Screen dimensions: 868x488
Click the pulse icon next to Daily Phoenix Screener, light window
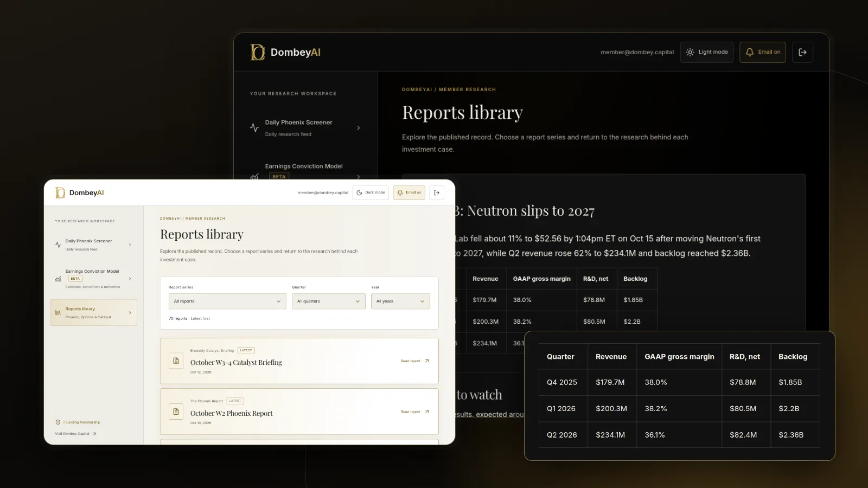pyautogui.click(x=58, y=245)
